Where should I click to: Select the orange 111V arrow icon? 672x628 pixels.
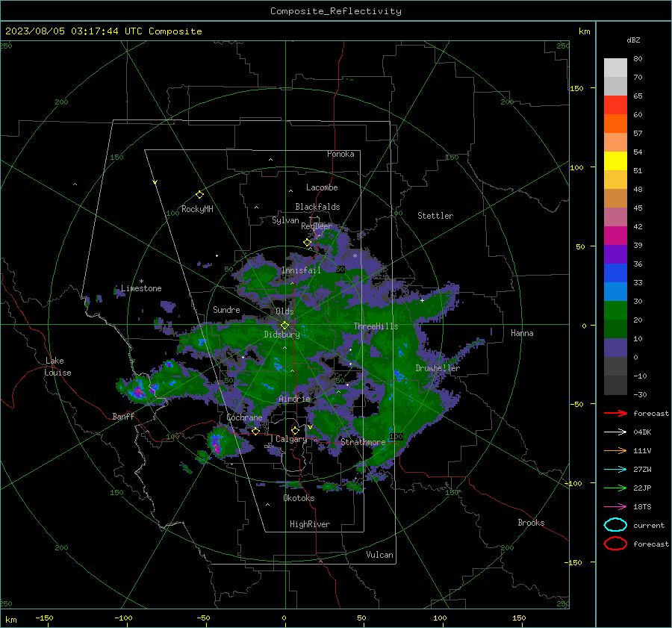click(615, 450)
